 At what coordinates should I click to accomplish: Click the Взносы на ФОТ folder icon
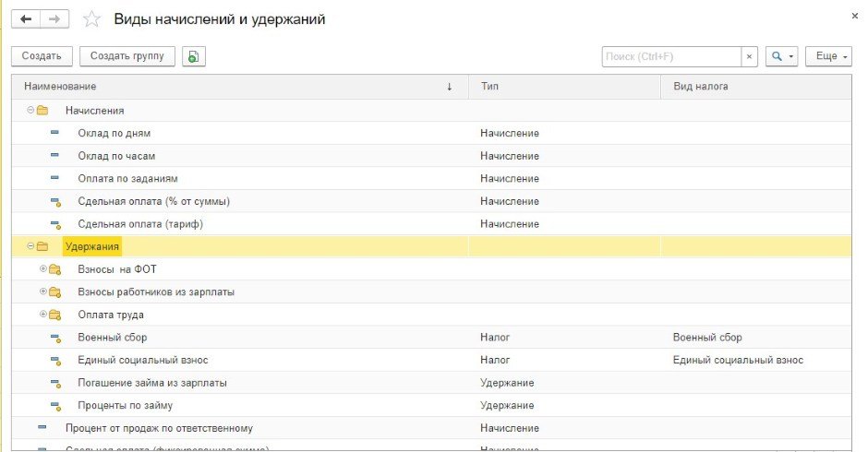(x=54, y=269)
